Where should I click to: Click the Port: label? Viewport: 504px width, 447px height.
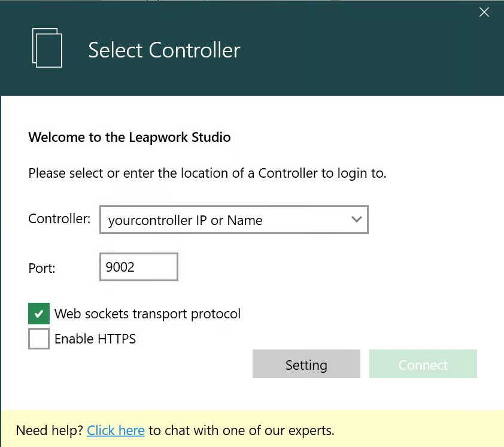[42, 268]
